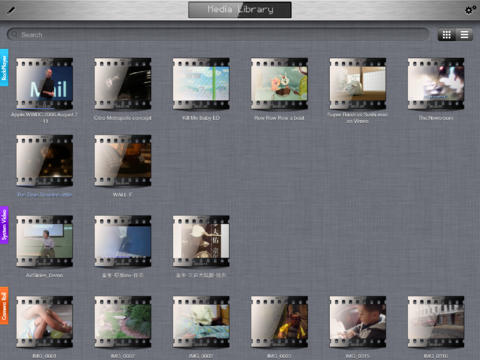Select the orange Camera Roll side tab

coord(4,306)
